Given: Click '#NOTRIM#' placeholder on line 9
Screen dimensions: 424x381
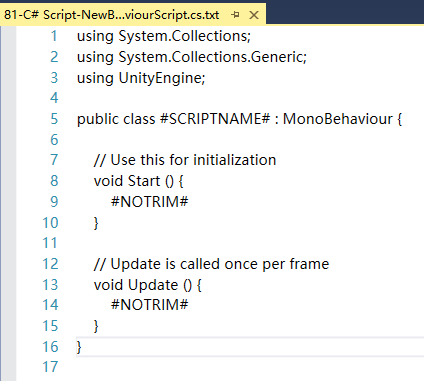Looking at the screenshot, I should (150, 202).
